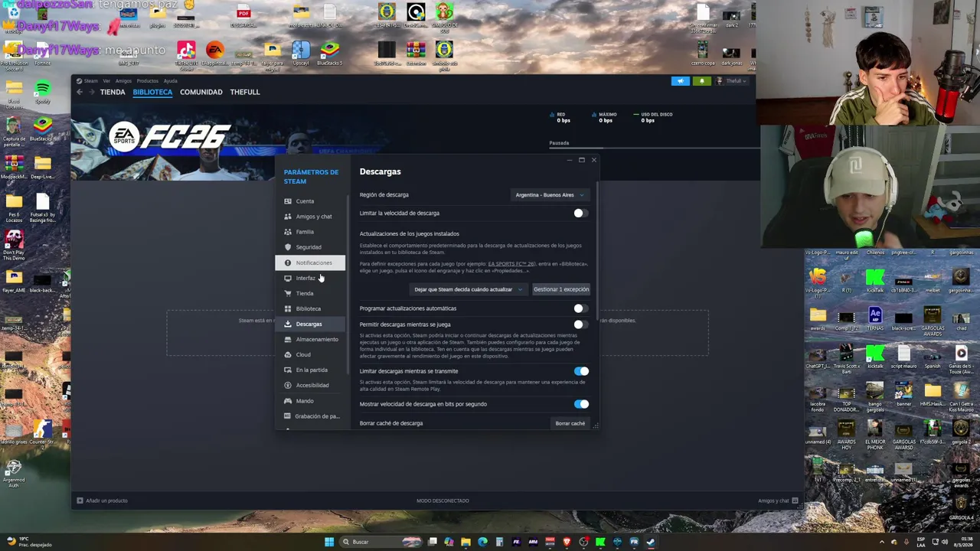Select the Cloud settings section
The image size is (980, 551).
309,354
